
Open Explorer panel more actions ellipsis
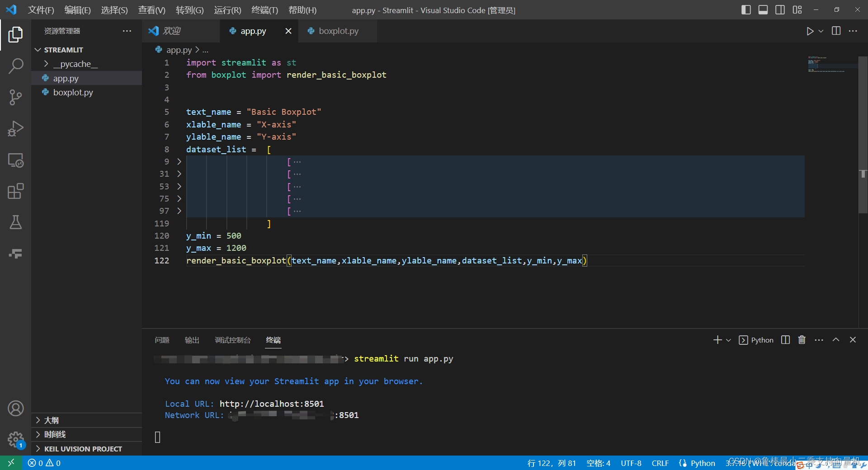(x=127, y=31)
